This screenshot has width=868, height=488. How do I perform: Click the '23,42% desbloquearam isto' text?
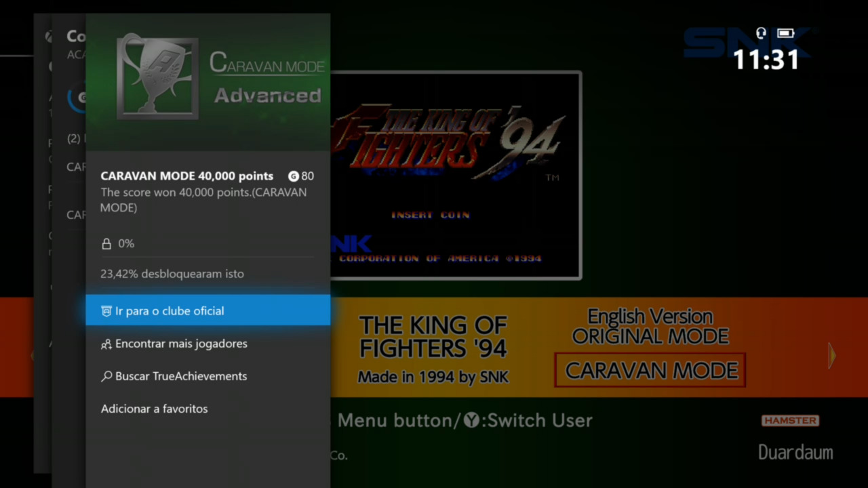[x=172, y=274]
